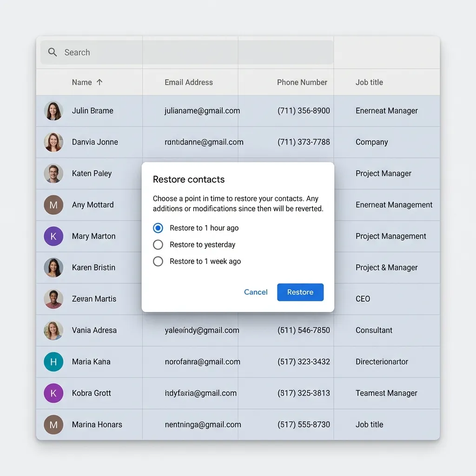
Task: Select the Vania Adresa contact row
Action: [238, 331]
